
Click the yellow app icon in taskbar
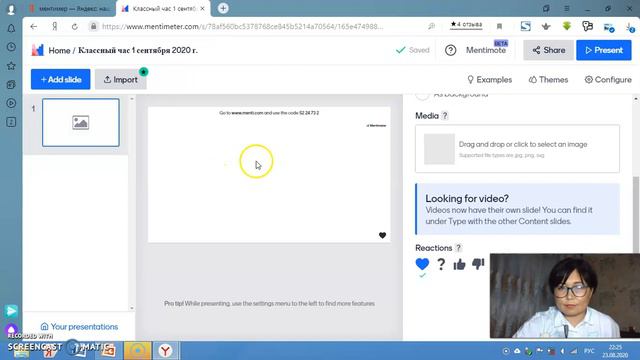[138, 351]
